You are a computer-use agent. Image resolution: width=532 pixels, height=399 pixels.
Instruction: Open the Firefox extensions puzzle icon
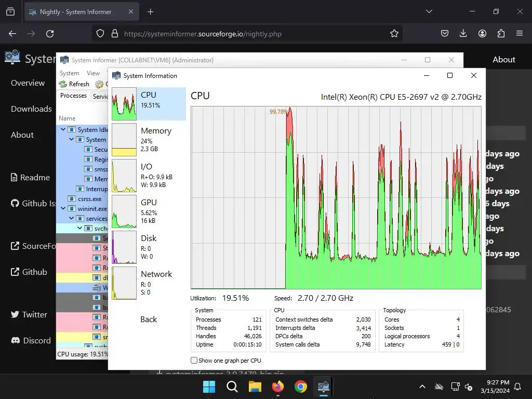click(501, 33)
